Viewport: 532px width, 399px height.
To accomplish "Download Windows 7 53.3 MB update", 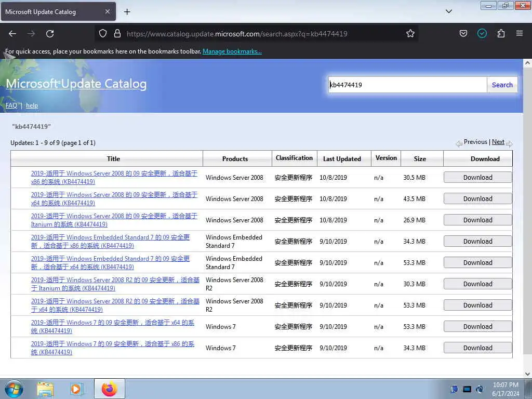I will pos(478,326).
